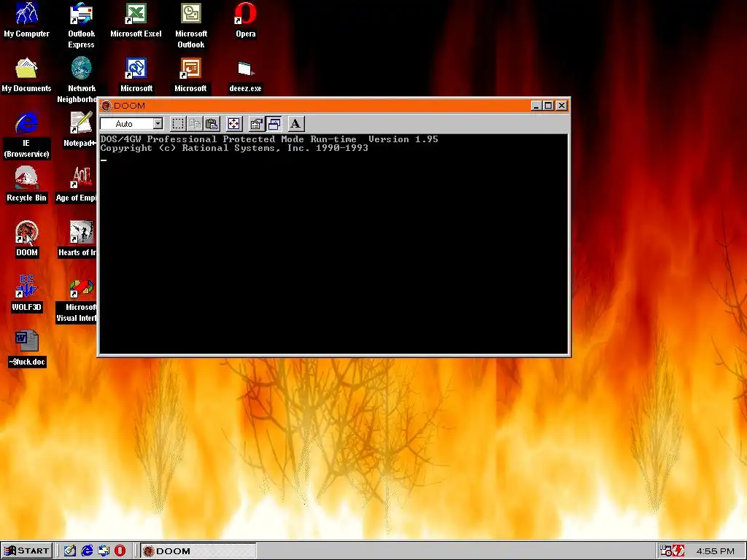Select the Microsoft Visual InterDev desktop shortcut
This screenshot has height=560, width=747.
point(77,300)
